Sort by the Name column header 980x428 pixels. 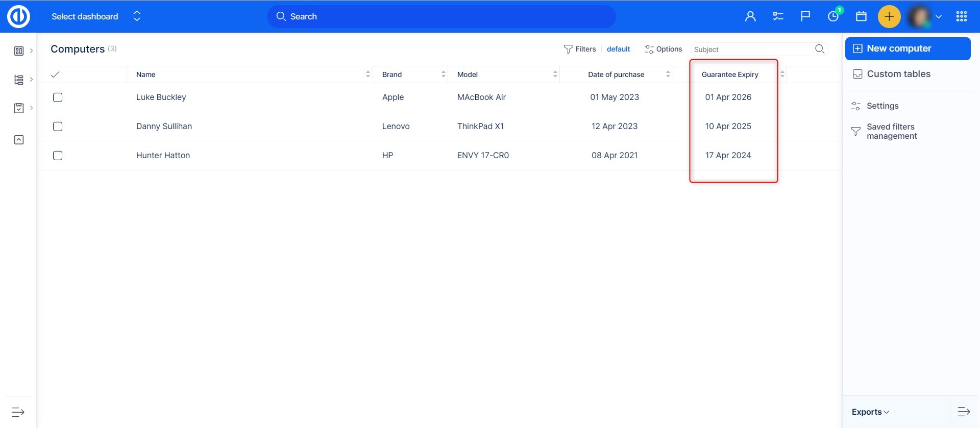pyautogui.click(x=146, y=74)
